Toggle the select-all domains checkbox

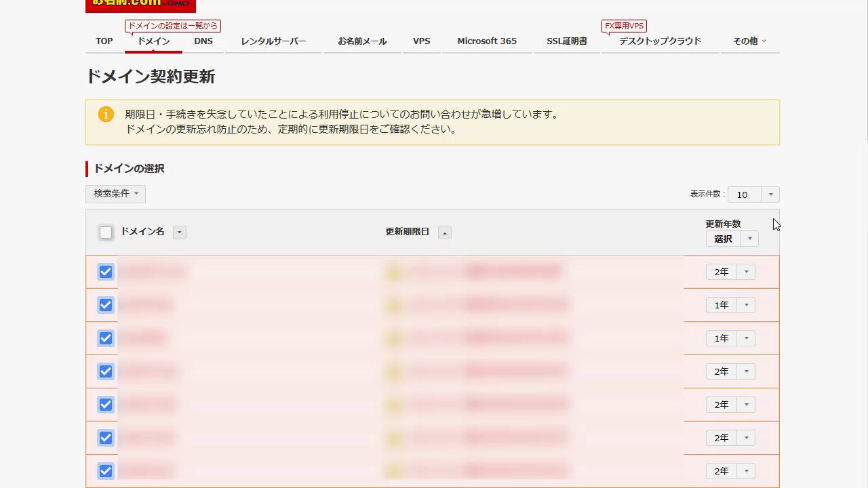(106, 232)
